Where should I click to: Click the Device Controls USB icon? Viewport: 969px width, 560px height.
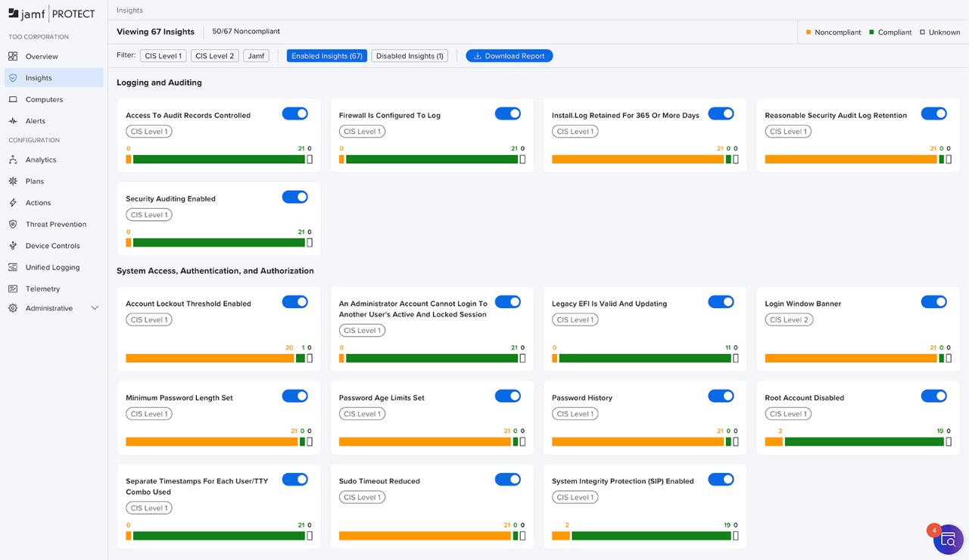tap(13, 246)
